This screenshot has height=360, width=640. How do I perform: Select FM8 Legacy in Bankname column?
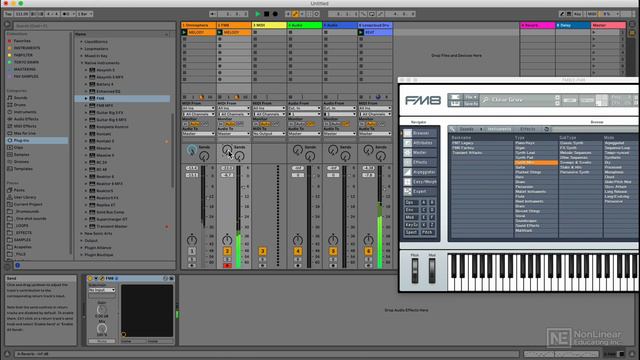point(463,143)
